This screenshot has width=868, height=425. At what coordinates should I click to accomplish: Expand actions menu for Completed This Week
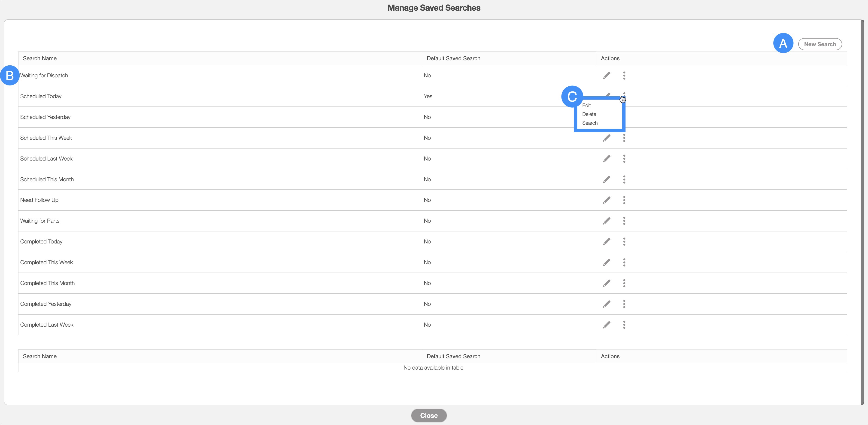pos(624,263)
